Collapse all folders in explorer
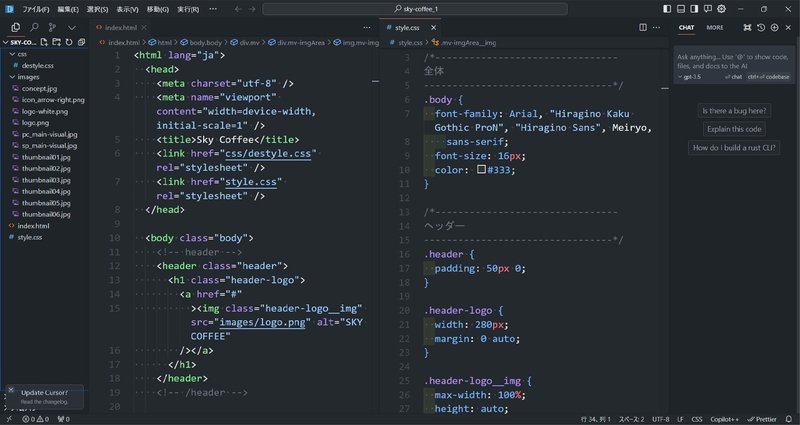Viewport: 800px width, 425px height. pyautogui.click(x=81, y=42)
